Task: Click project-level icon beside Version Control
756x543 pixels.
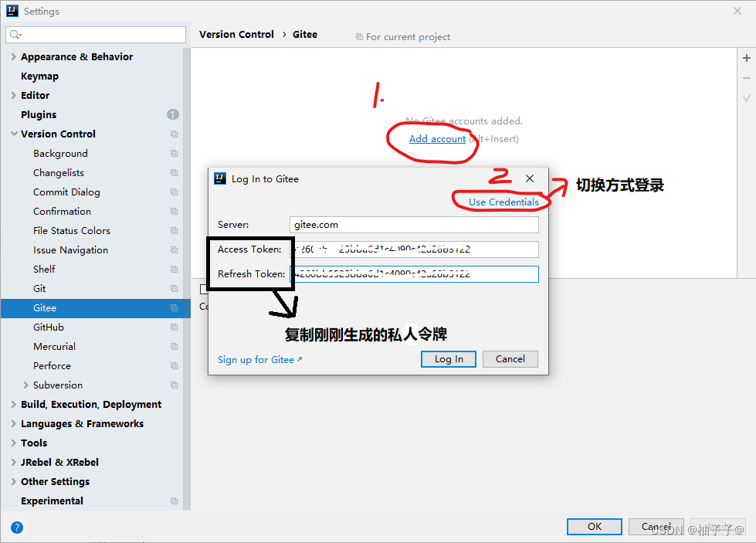Action: click(174, 134)
